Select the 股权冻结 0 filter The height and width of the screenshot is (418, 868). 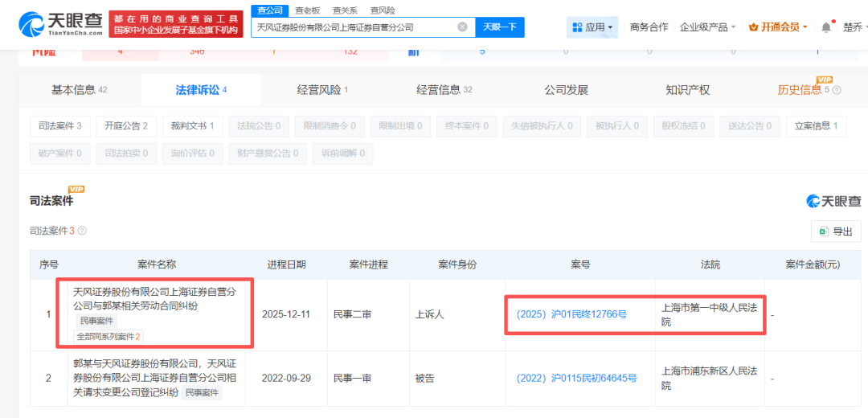[683, 125]
